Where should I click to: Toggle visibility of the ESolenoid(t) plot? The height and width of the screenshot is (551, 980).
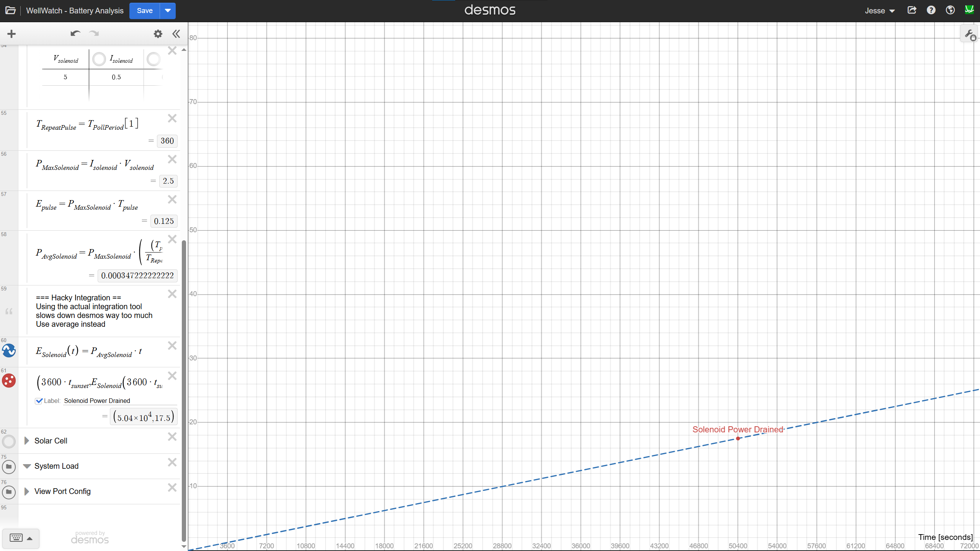click(9, 350)
